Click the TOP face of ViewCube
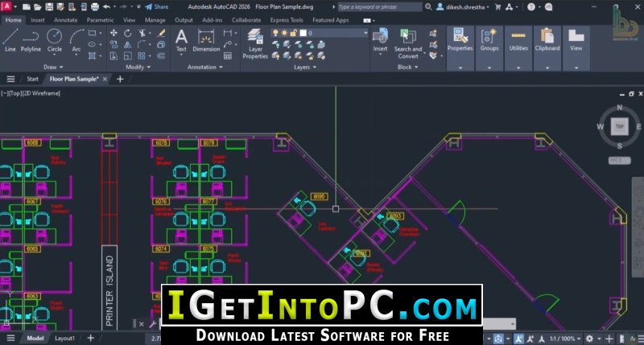The height and width of the screenshot is (345, 644). [x=619, y=126]
